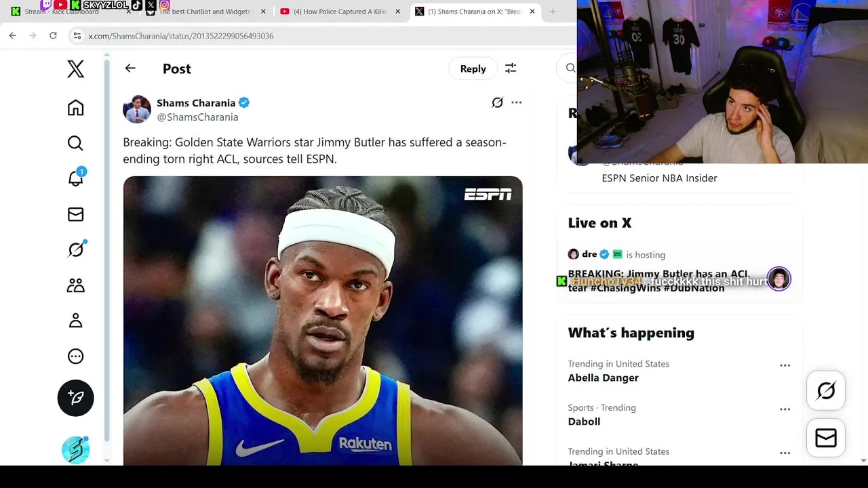Open Abella Danger trending topic
Viewport: 868px width, 488px height.
pyautogui.click(x=603, y=378)
